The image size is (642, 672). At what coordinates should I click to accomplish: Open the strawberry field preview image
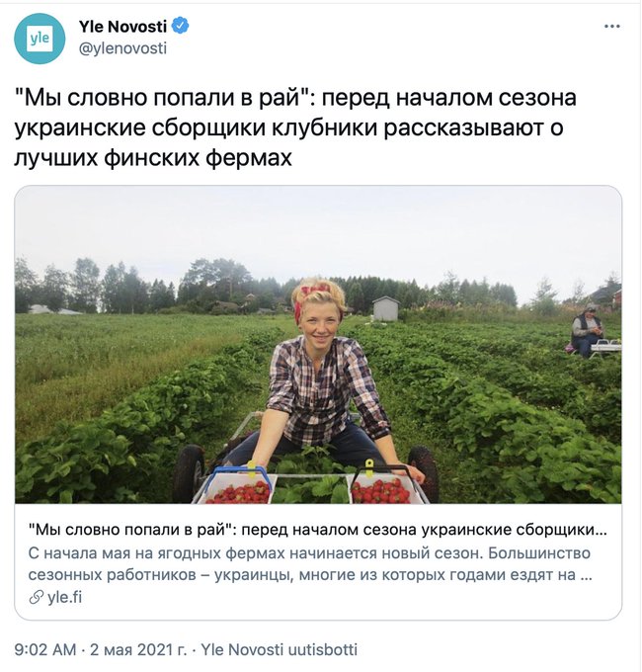tap(318, 345)
